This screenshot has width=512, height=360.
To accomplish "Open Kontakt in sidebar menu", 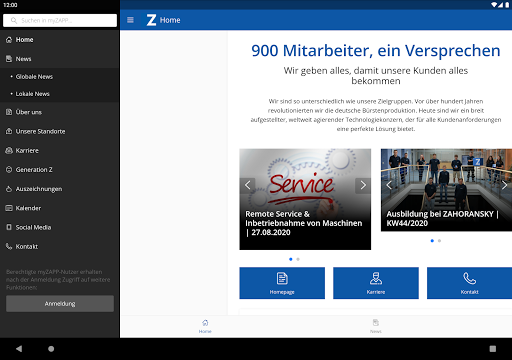I will pyautogui.click(x=60, y=246).
